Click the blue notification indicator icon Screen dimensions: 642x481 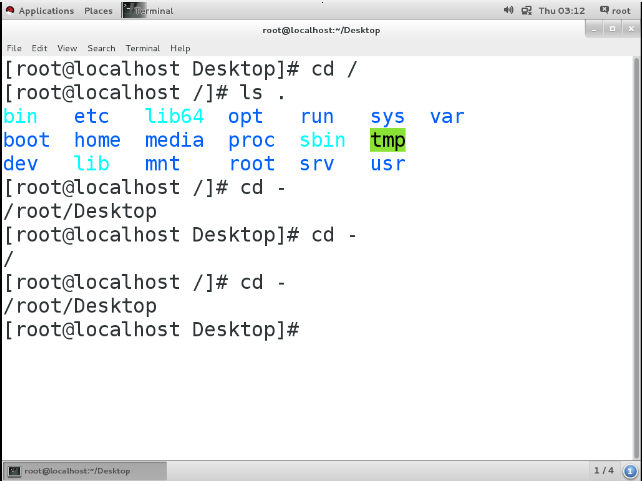[631, 471]
